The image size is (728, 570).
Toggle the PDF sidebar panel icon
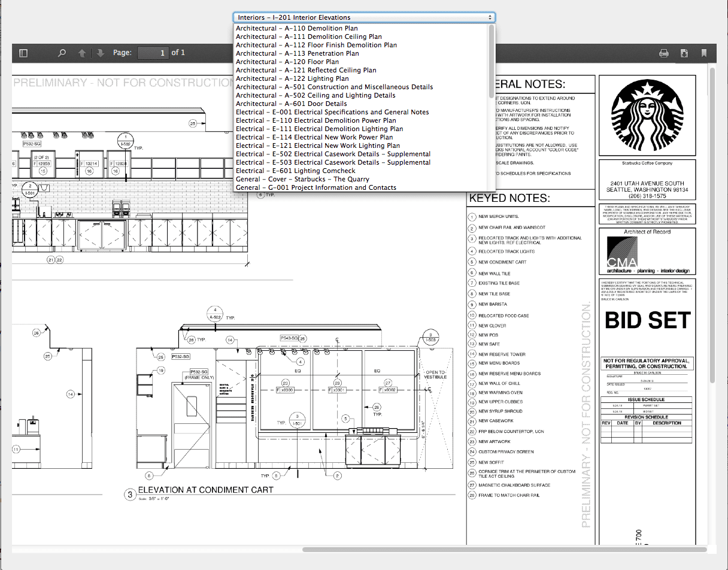[23, 53]
